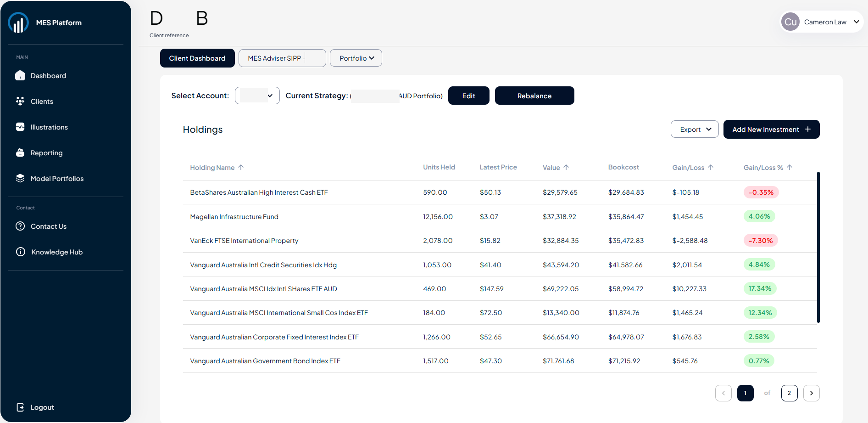The width and height of the screenshot is (868, 423).
Task: Click Add New Investment button
Action: [771, 130]
